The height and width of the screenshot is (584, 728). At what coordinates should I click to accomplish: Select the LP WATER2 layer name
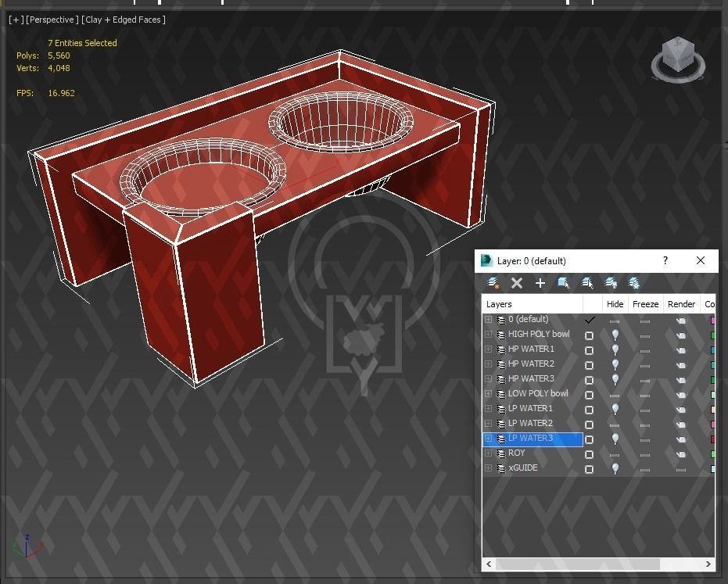(530, 424)
